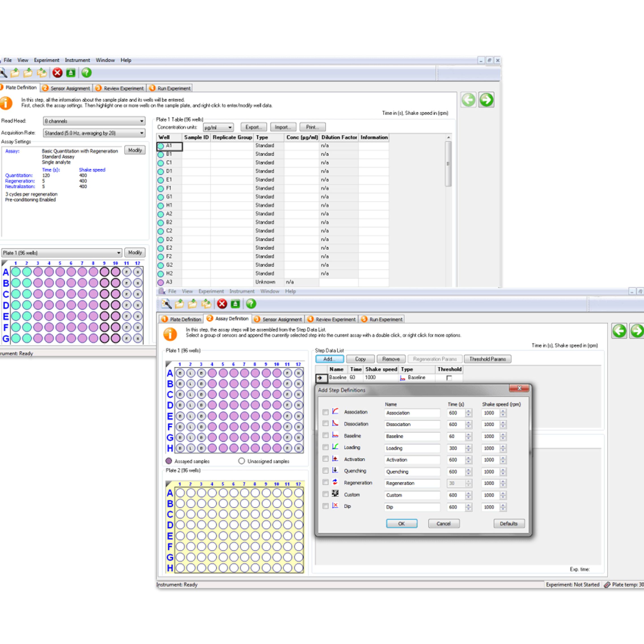Open the Experiment menu
Screen dimensions: 644x644
click(x=47, y=60)
